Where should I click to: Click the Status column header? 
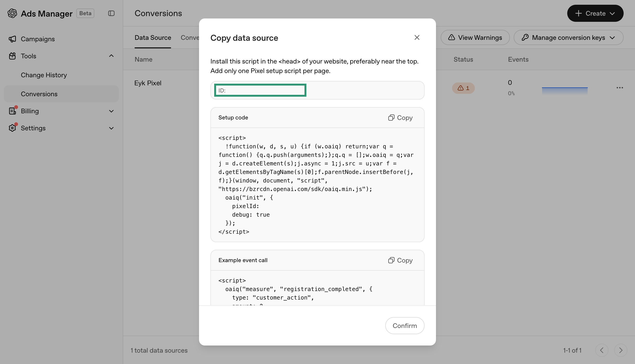463,59
